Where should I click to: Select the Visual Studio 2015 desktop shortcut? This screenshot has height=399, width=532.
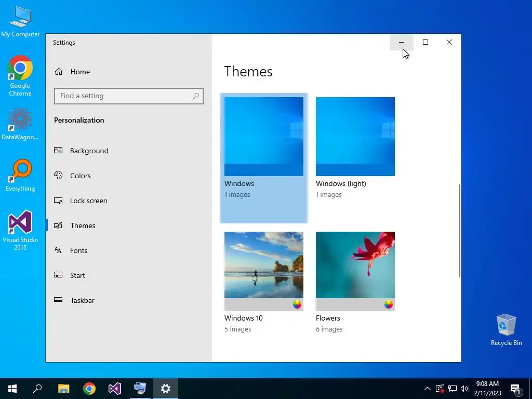pos(20,231)
